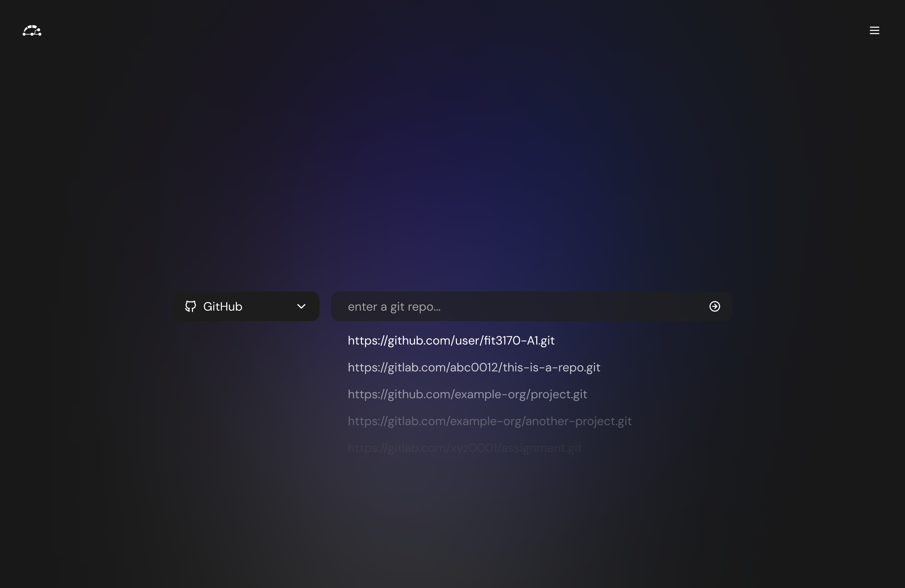The image size is (905, 588).
Task: Choose the abc0012/this-is-a-repo.git suggestion
Action: click(474, 367)
